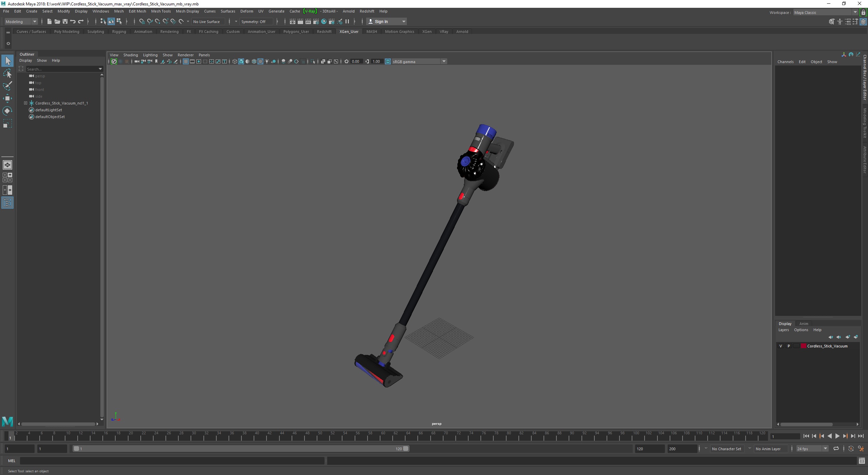Click the Save scene icon
This screenshot has height=475, width=868.
pos(65,21)
